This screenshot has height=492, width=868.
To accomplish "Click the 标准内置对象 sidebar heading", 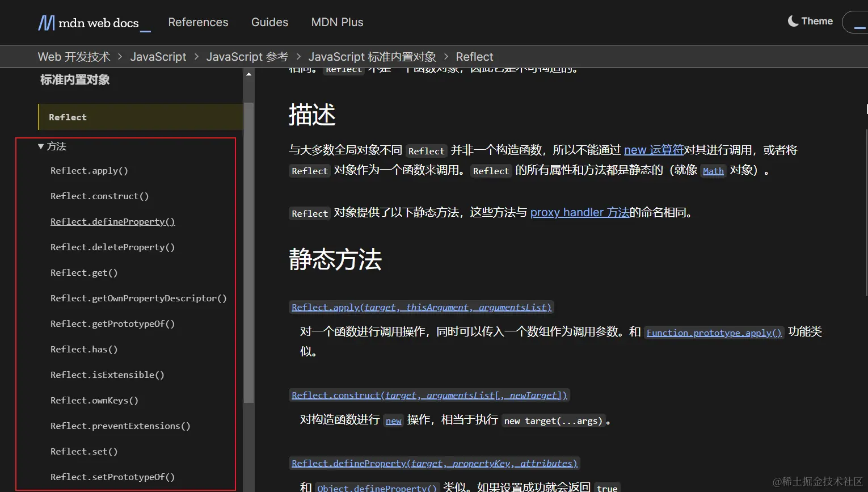I will pos(75,80).
